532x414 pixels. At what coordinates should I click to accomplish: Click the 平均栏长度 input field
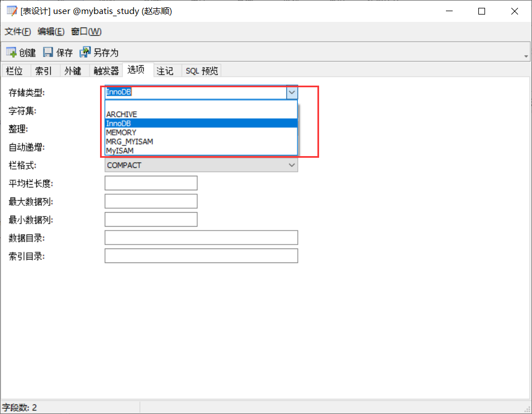pyautogui.click(x=151, y=183)
